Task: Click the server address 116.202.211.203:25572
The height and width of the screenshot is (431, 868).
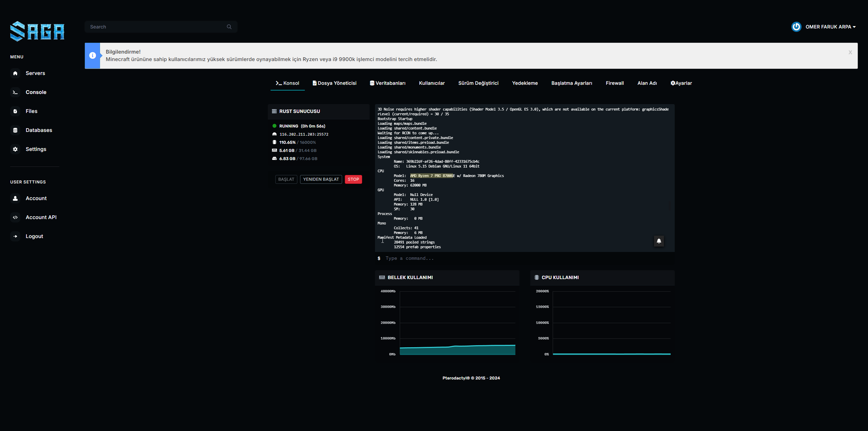Action: click(304, 134)
